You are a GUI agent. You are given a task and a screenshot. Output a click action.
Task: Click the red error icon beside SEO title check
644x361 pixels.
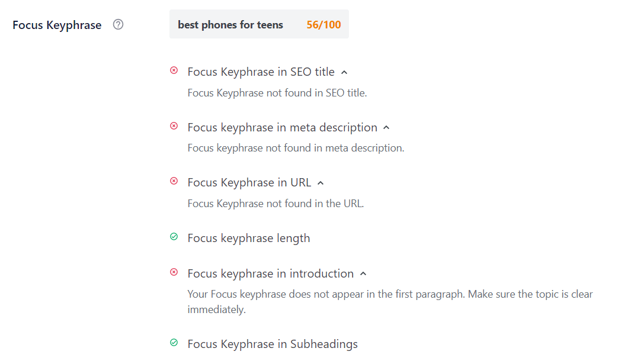pyautogui.click(x=174, y=70)
